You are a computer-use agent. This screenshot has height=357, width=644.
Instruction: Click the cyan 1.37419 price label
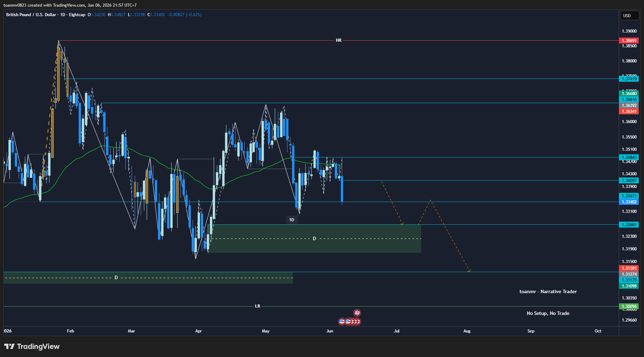[629, 79]
